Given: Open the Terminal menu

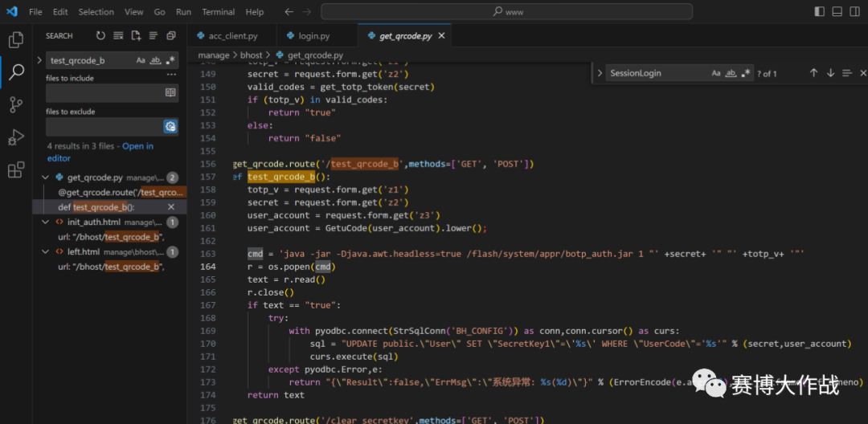Looking at the screenshot, I should [218, 11].
